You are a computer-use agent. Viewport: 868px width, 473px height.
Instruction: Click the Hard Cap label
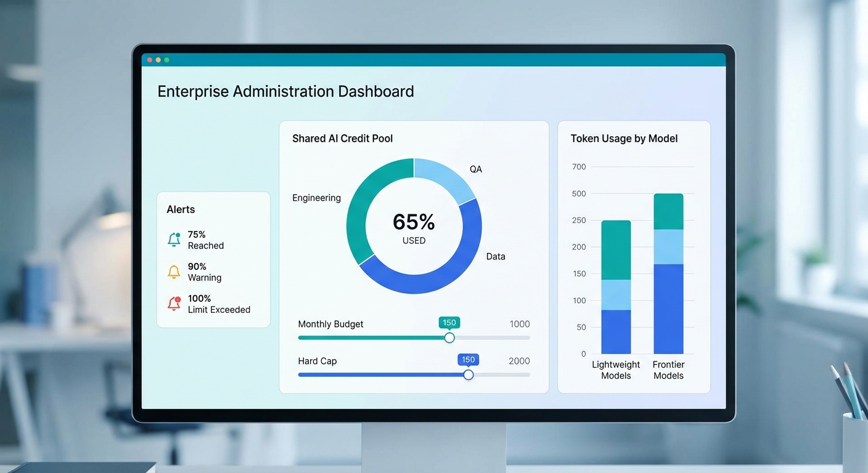pyautogui.click(x=317, y=361)
